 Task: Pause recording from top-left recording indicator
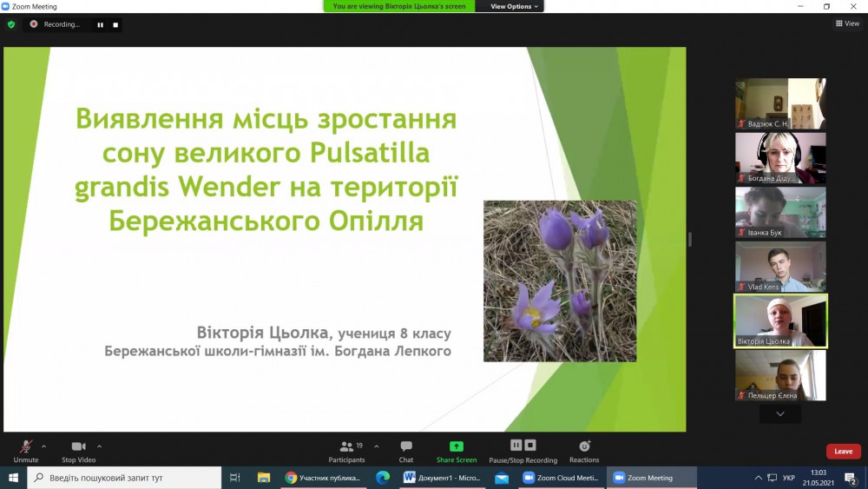point(100,24)
